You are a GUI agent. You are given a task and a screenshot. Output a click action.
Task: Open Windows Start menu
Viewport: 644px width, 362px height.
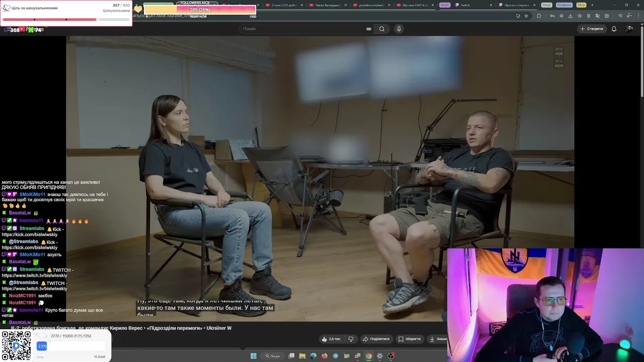(x=254, y=356)
